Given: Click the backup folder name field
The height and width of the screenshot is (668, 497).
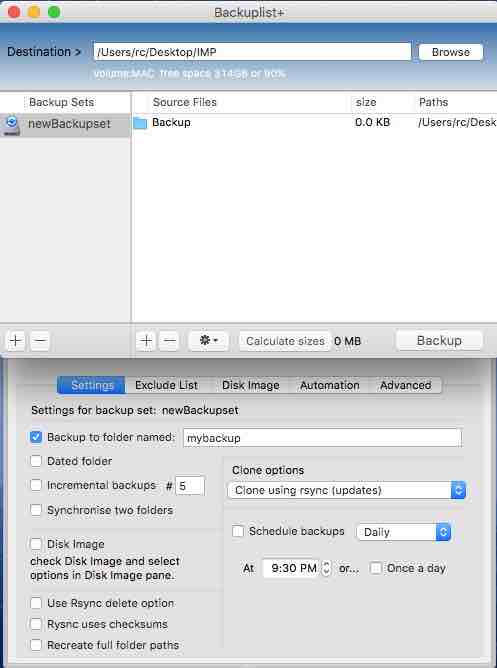Looking at the screenshot, I should [322, 438].
